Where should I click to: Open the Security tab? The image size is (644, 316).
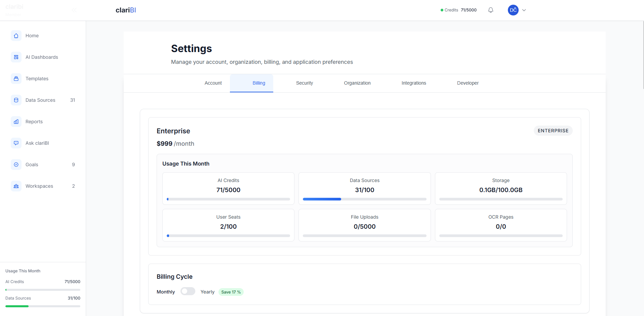click(x=305, y=83)
